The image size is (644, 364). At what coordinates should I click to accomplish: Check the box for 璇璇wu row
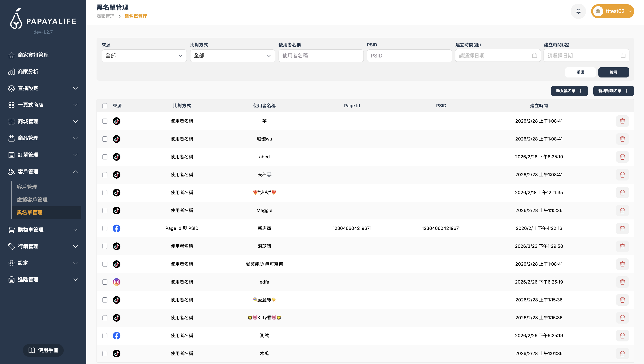105,139
